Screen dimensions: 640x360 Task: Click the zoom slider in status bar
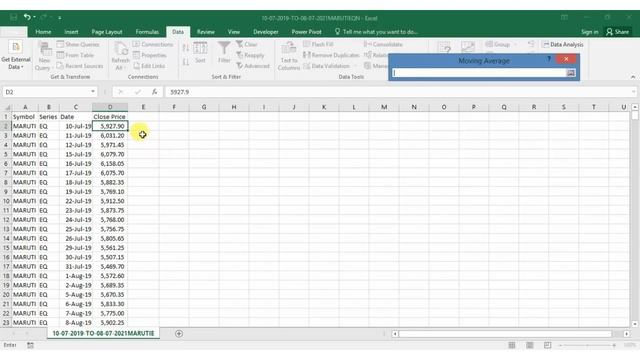click(588, 345)
